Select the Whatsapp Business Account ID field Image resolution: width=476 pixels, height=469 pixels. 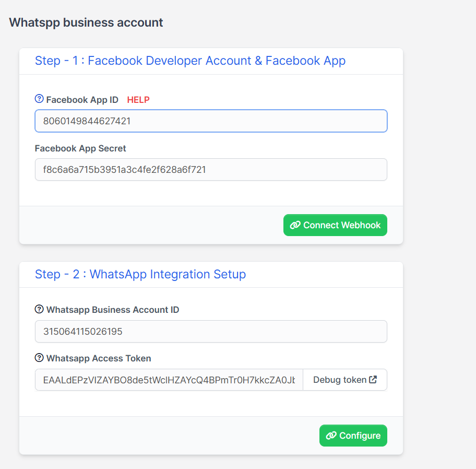[211, 332]
